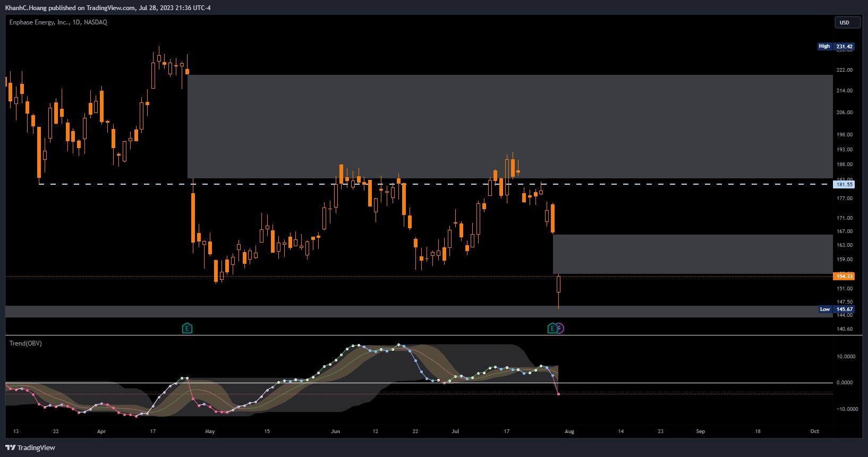The height and width of the screenshot is (457, 868).
Task: Click the High 231.42 price label
Action: pyautogui.click(x=836, y=46)
